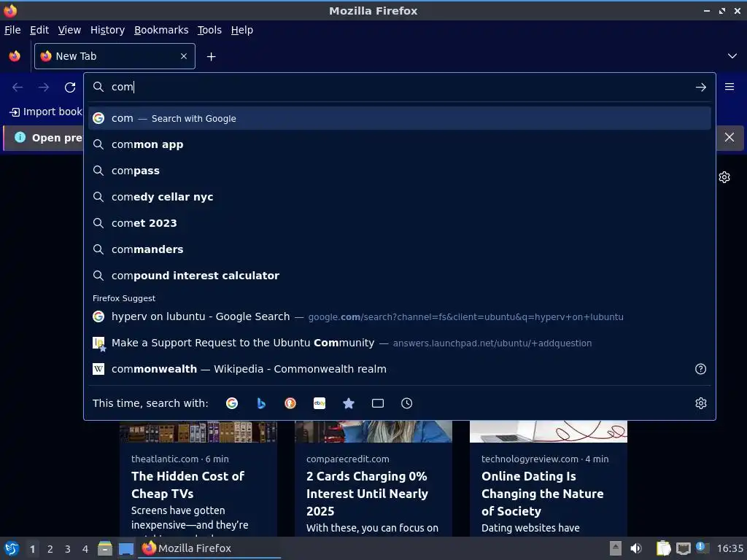Switch to virtual desktop 2

click(x=50, y=549)
